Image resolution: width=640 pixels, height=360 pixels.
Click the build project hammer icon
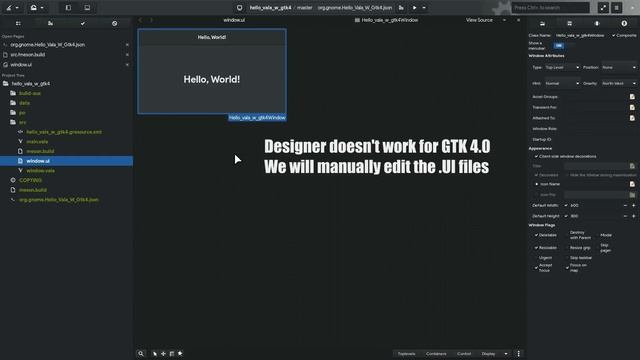[x=401, y=7]
